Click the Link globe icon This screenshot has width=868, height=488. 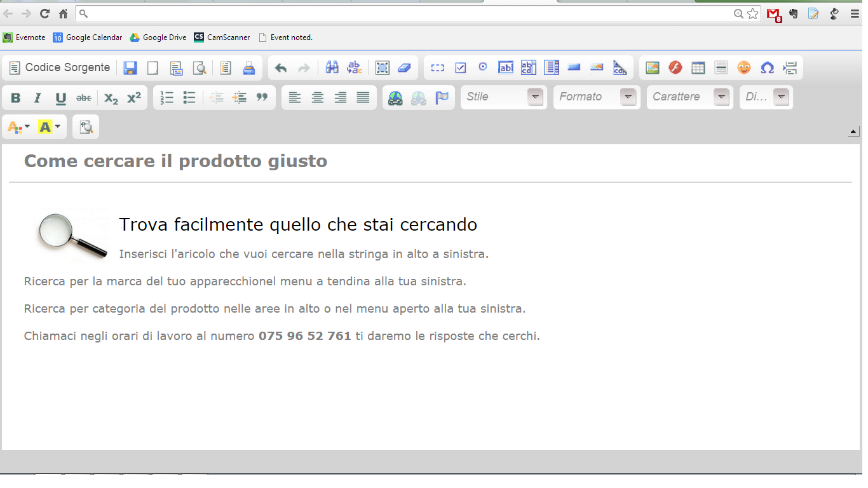click(396, 98)
